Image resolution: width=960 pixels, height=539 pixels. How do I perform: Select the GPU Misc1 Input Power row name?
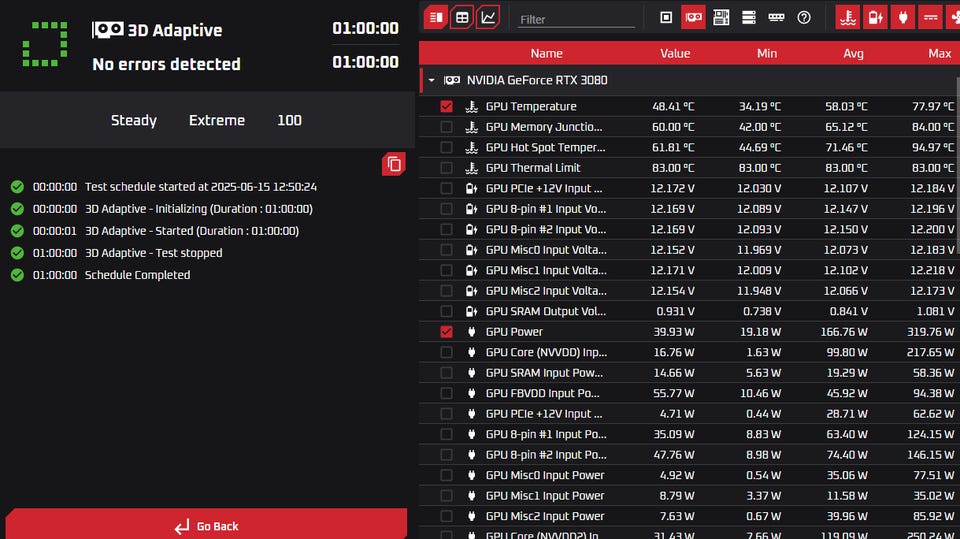point(545,496)
